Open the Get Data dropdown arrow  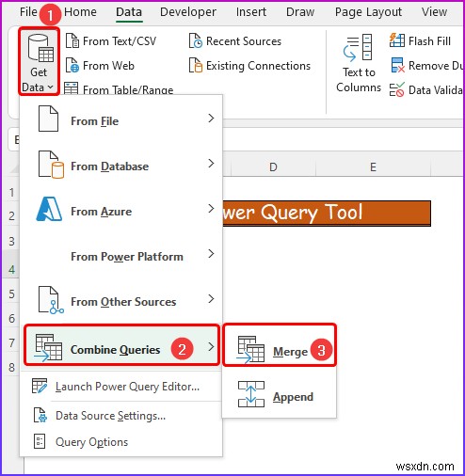51,87
